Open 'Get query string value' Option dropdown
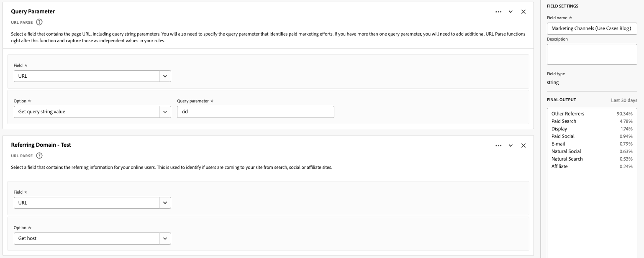 tap(165, 112)
